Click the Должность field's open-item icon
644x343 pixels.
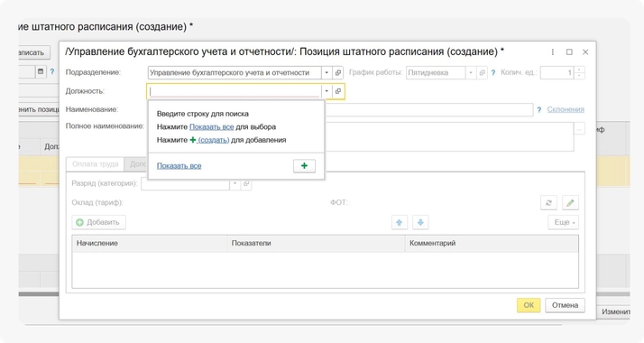[337, 91]
